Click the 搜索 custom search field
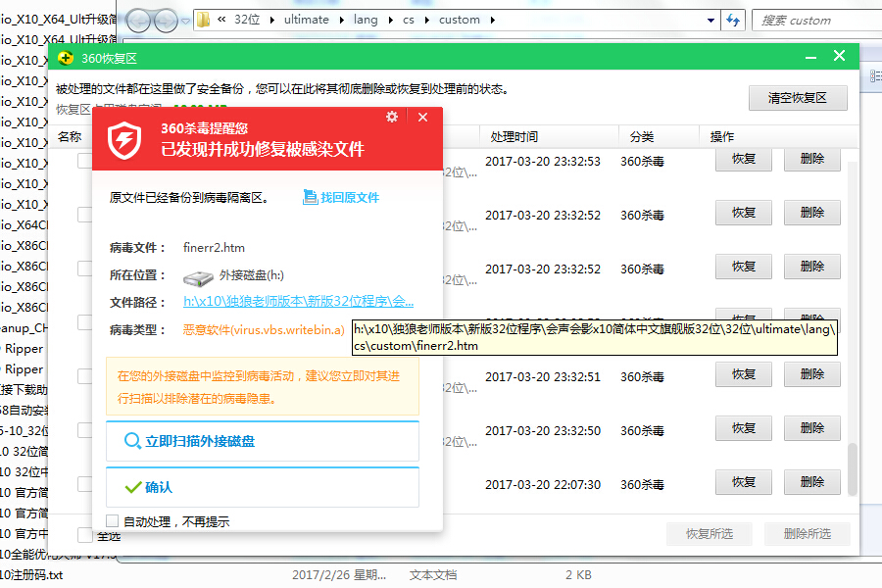This screenshot has width=882, height=588. point(819,21)
